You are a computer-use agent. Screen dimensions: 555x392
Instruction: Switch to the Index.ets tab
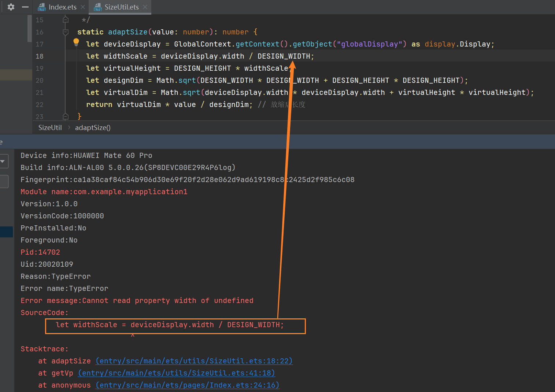click(x=62, y=7)
